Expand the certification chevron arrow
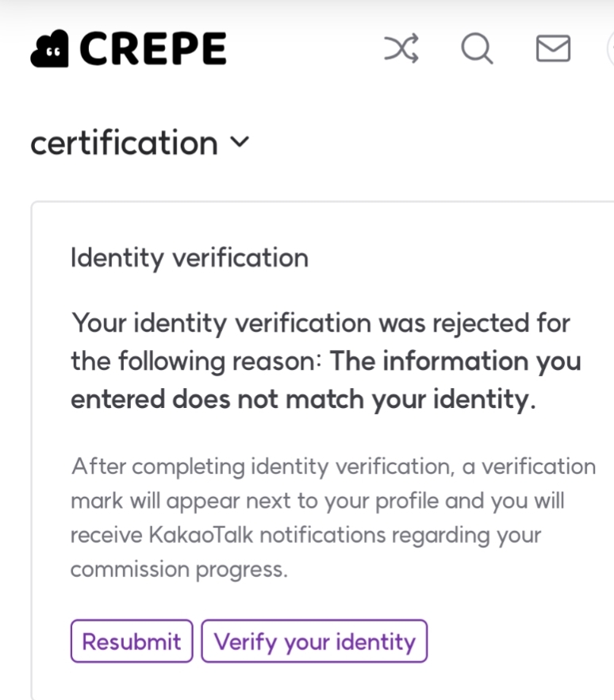The width and height of the screenshot is (614, 700). [239, 143]
